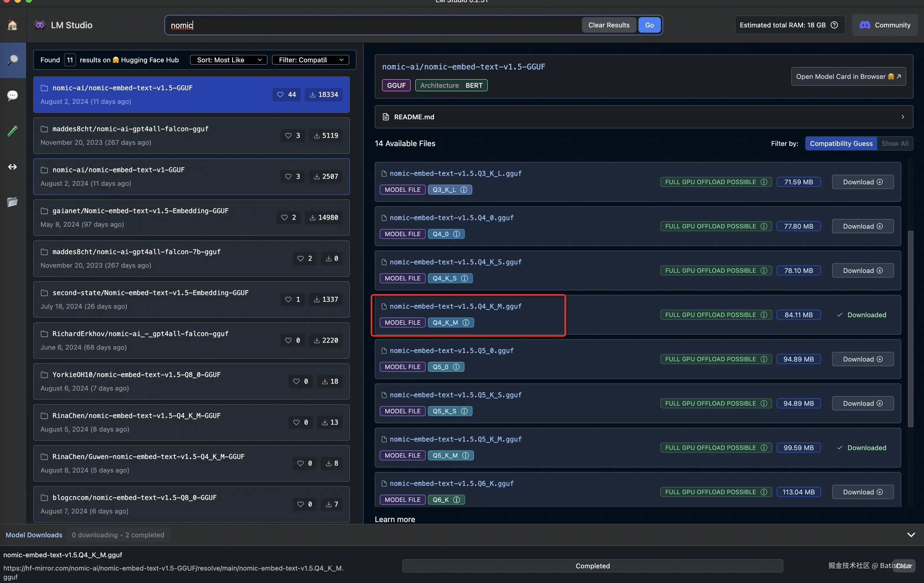The height and width of the screenshot is (583, 924).
Task: Click the RAM estimate help icon
Action: pyautogui.click(x=834, y=25)
